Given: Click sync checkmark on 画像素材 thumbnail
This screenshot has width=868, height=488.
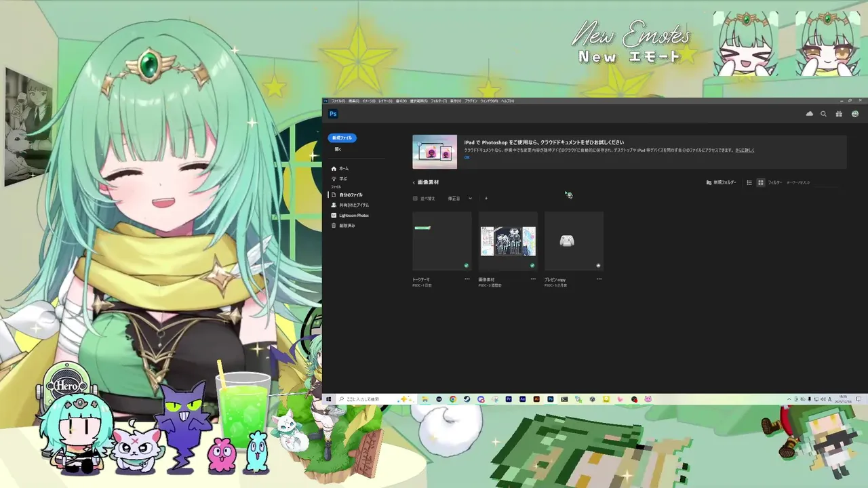Looking at the screenshot, I should 532,266.
